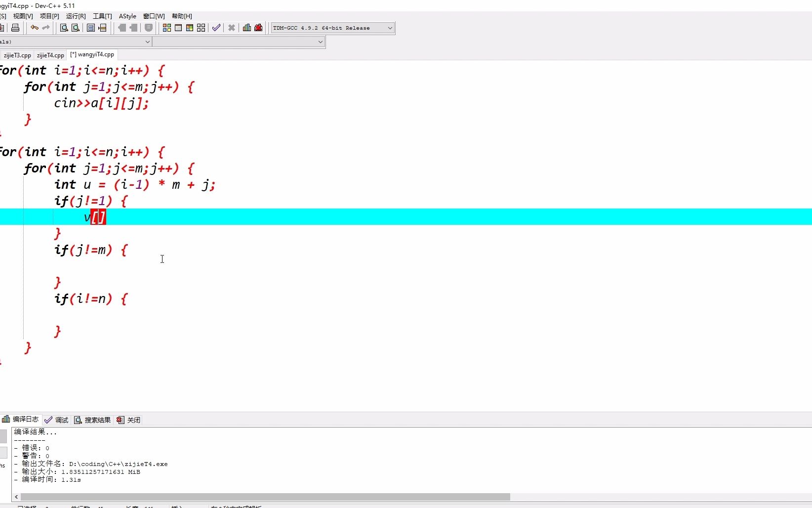The image size is (812, 508).
Task: Rebuild all with the grid icon
Action: 201,28
